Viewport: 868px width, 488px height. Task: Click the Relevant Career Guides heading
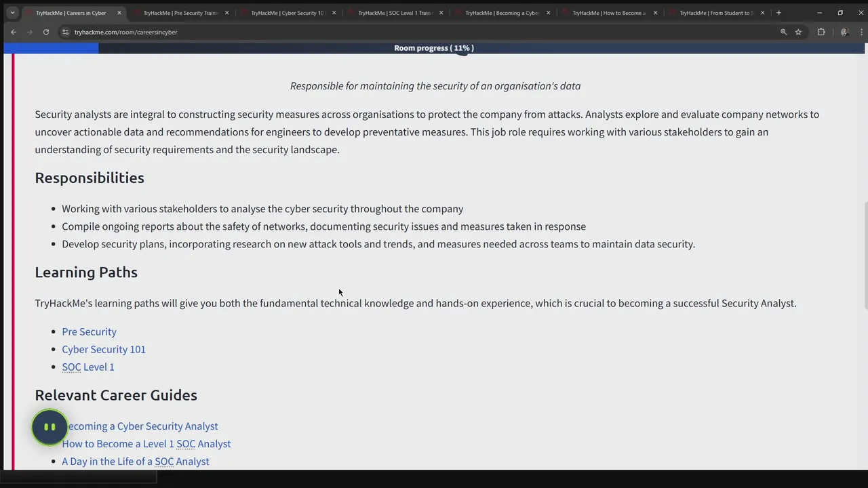click(x=116, y=395)
